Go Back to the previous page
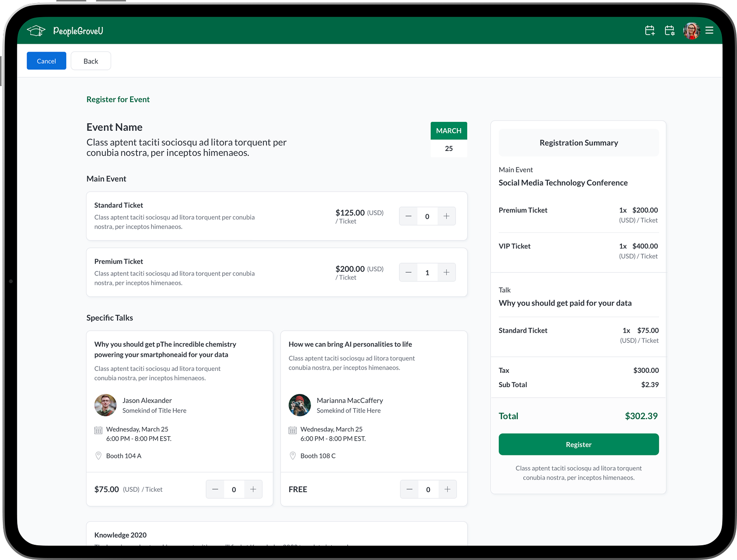Image resolution: width=737 pixels, height=560 pixels. 91,61
